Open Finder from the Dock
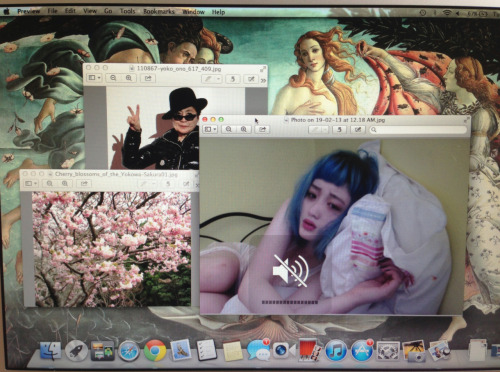This screenshot has height=372, width=500. point(51,351)
